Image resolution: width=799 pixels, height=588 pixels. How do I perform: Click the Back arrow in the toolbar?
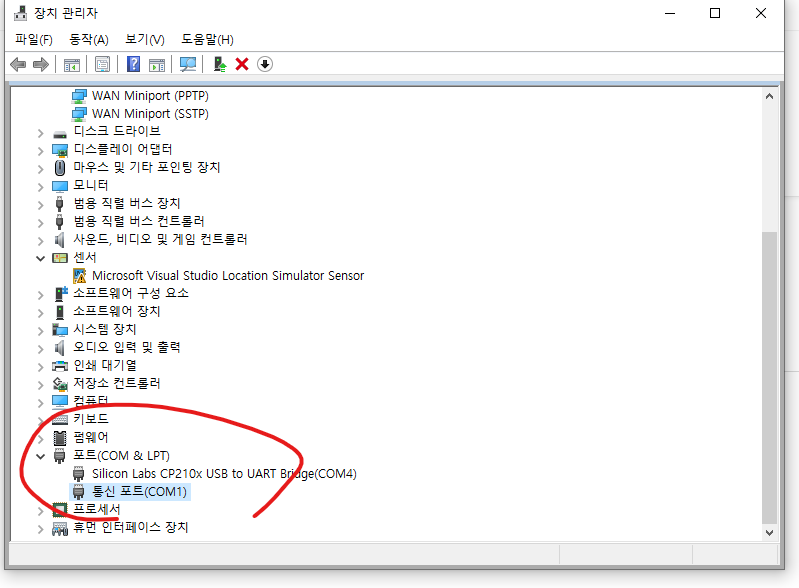(18, 64)
